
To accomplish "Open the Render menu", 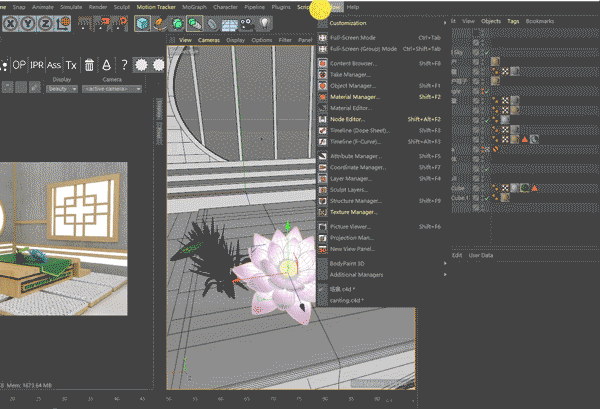I will (98, 7).
